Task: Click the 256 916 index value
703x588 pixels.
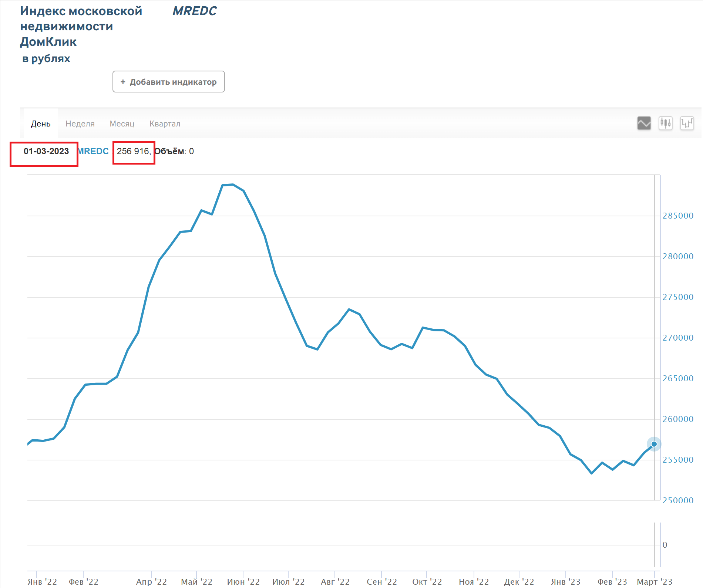Action: [133, 151]
